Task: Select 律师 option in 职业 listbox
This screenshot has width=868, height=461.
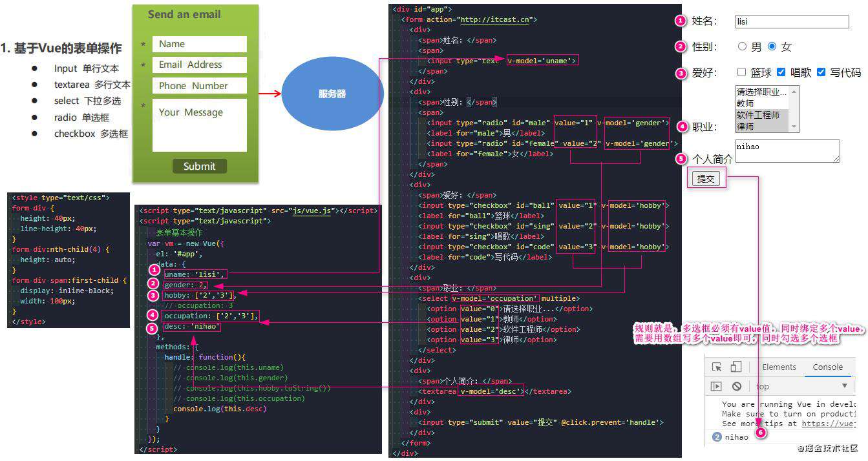Action: [x=761, y=127]
